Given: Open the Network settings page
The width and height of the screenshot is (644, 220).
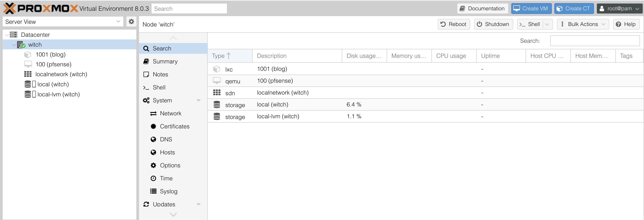Looking at the screenshot, I should click(170, 113).
